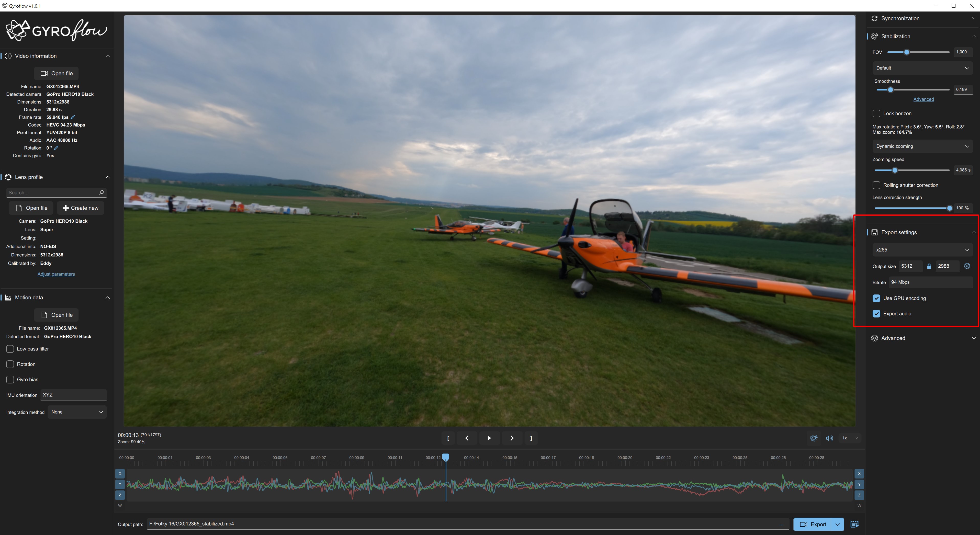
Task: Open the render queue clapperboard icon
Action: tap(855, 524)
